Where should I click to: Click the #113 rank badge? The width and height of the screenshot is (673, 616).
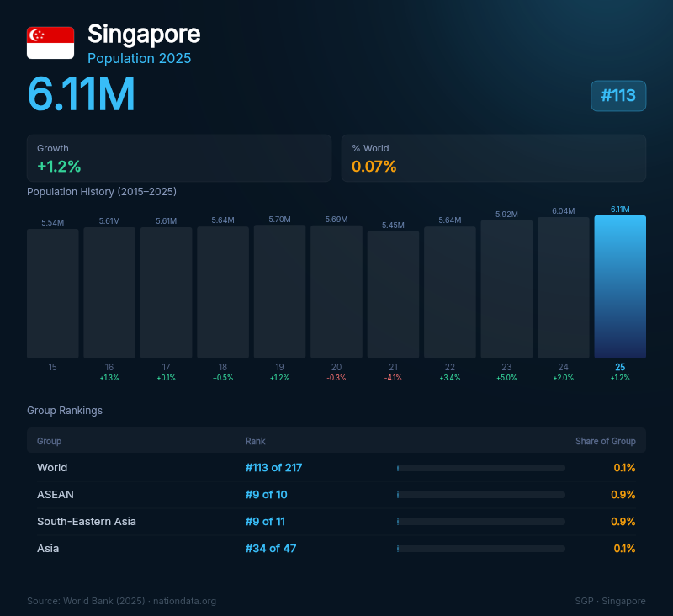pos(618,96)
